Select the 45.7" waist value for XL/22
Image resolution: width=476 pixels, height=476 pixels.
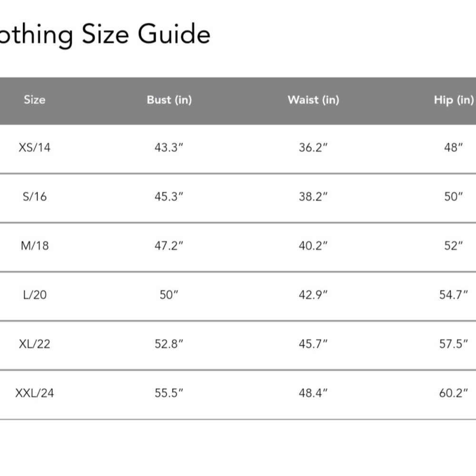point(313,344)
